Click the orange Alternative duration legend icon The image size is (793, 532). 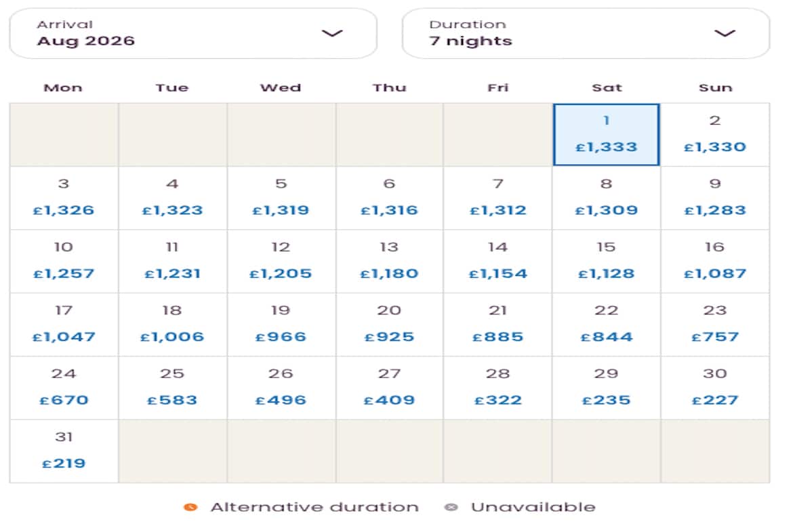[x=190, y=507]
